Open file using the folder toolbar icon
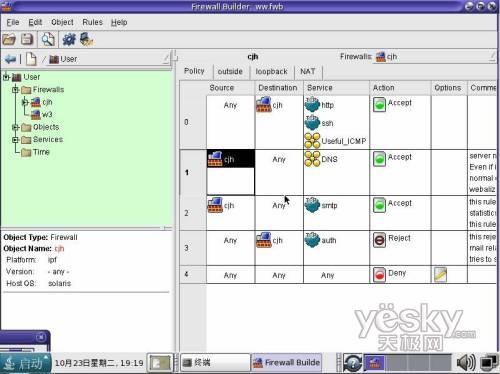Image resolution: width=500 pixels, height=374 pixels. pyautogui.click(x=9, y=39)
